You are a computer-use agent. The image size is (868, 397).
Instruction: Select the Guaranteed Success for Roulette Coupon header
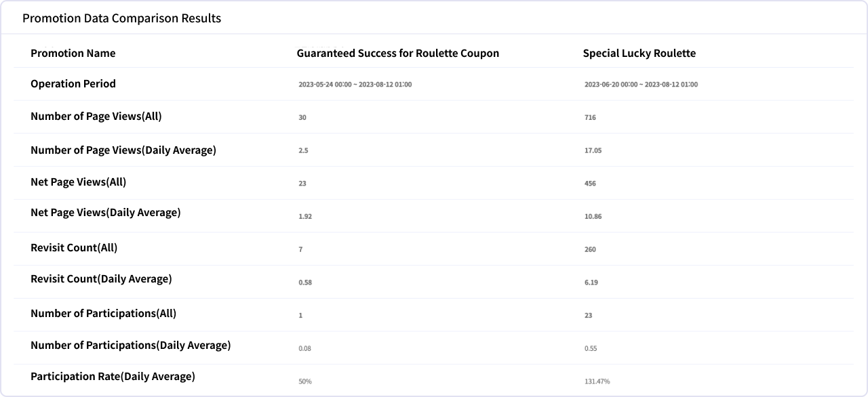[x=398, y=54]
